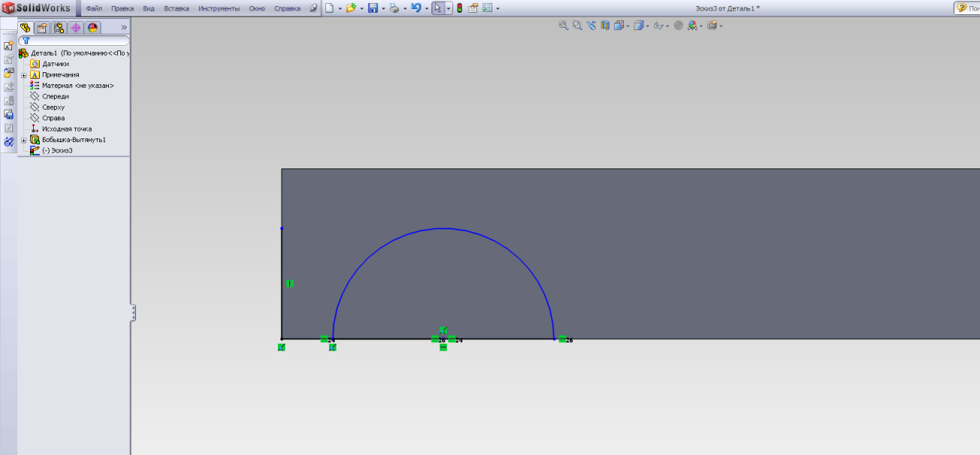Select (-) Эскиз3 sketch item

click(x=51, y=150)
